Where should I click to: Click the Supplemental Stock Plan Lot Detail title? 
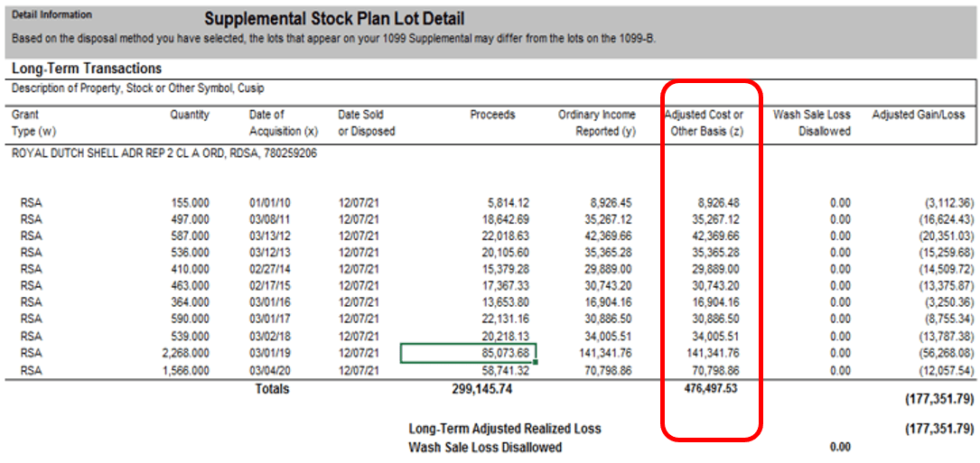334,19
